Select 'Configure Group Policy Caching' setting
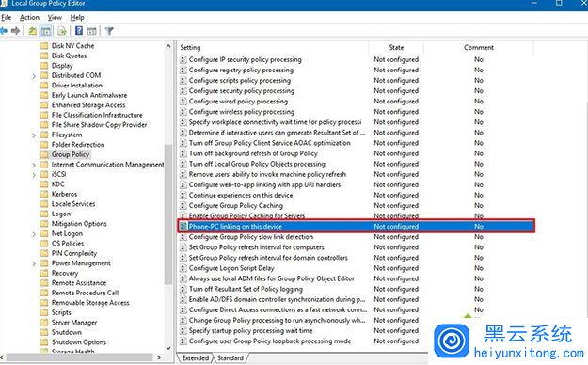588x365 pixels. (236, 206)
